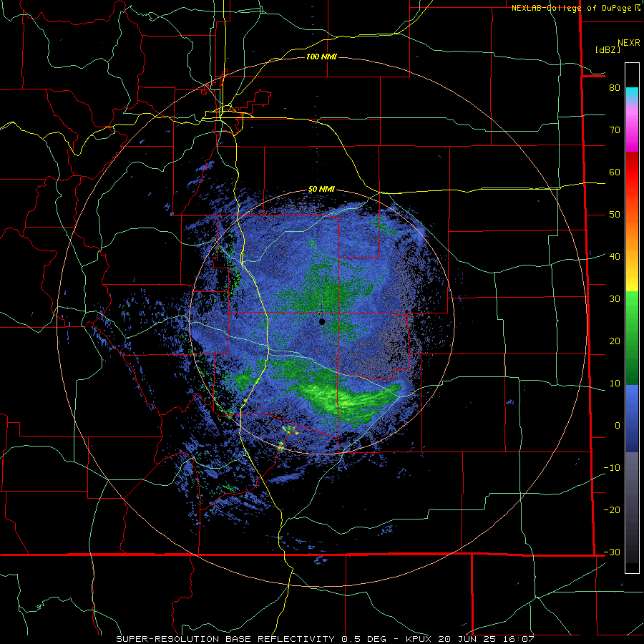
Task: Click the 20 JUN 25 16:07 timestamp
Action: [487, 639]
